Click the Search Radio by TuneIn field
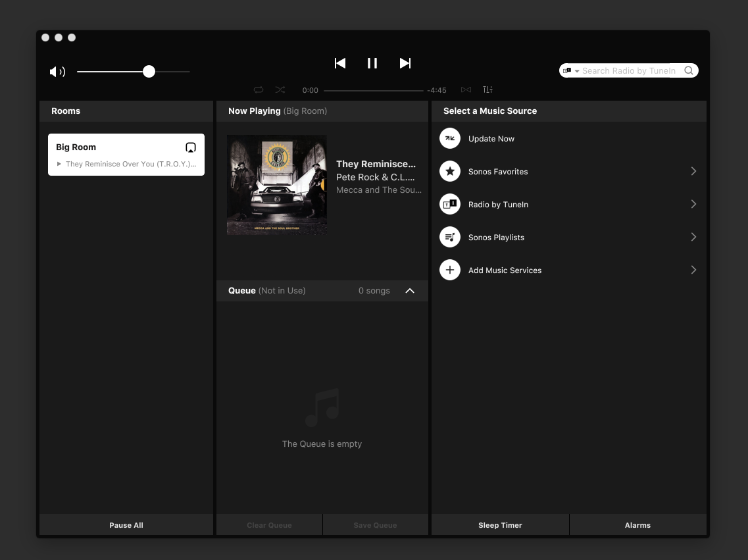The width and height of the screenshot is (748, 560). 629,70
